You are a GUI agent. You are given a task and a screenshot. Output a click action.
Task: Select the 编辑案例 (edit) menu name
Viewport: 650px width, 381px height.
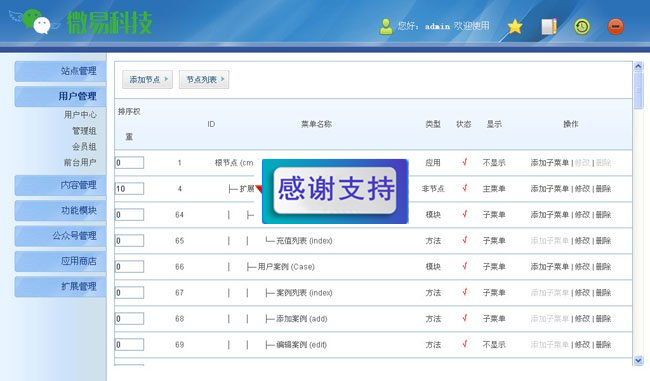pos(301,345)
